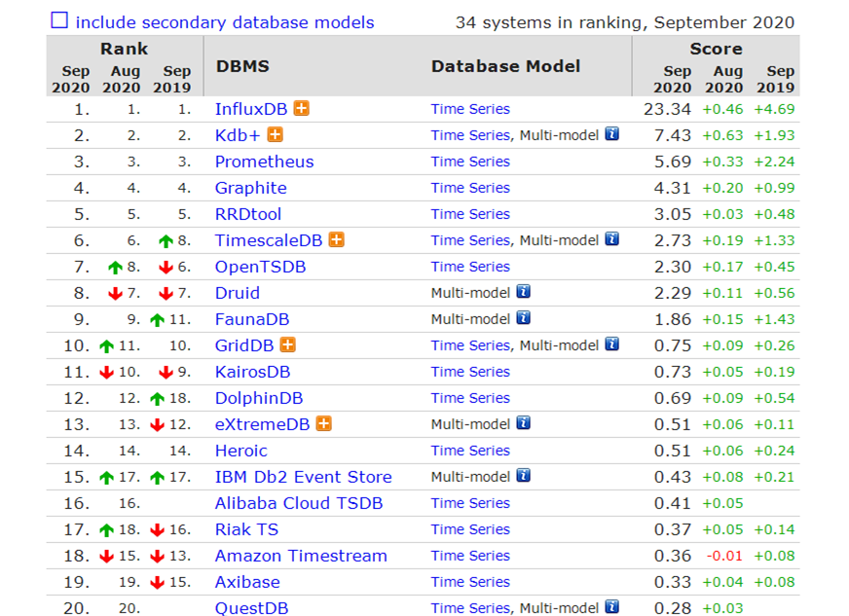Open the Heroic link
Screen dimensions: 849x616
pyautogui.click(x=240, y=451)
